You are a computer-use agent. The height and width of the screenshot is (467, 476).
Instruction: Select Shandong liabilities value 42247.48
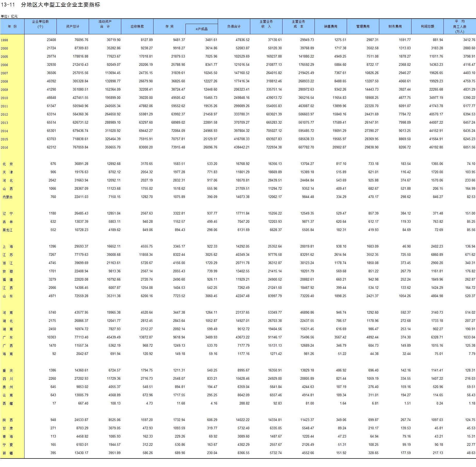point(243,296)
